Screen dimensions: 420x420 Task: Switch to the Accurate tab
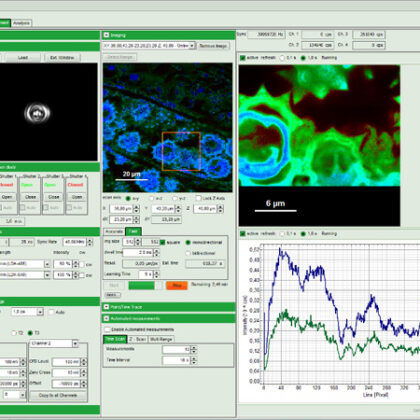point(114,231)
